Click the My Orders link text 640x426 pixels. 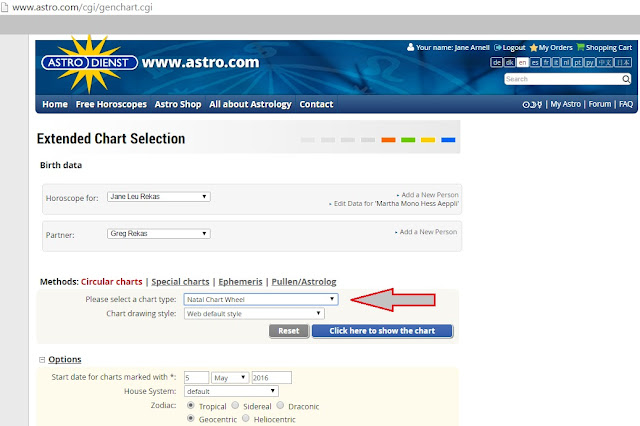556,48
